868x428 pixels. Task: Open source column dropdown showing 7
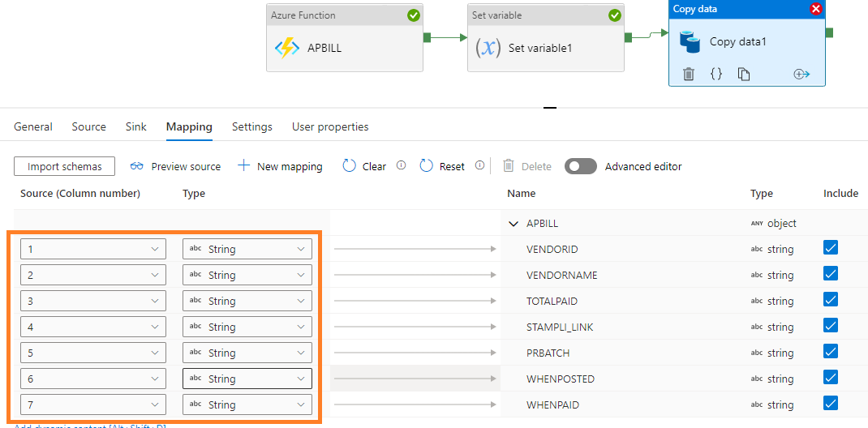coord(93,404)
